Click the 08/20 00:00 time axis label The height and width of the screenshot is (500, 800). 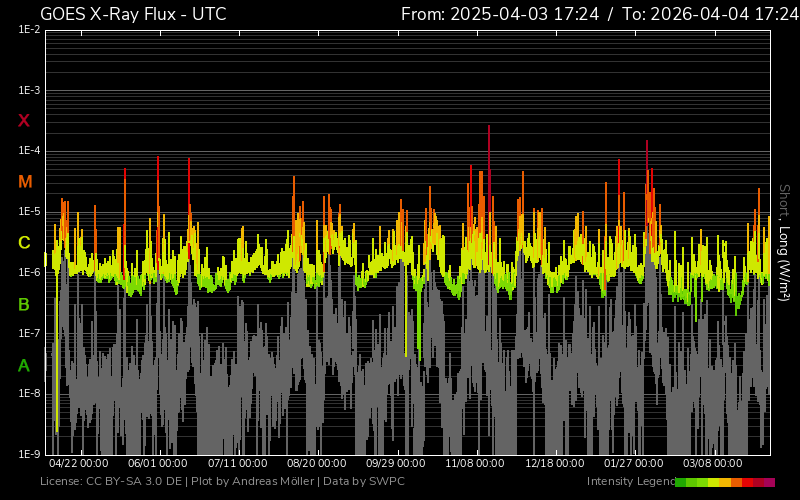tap(317, 464)
